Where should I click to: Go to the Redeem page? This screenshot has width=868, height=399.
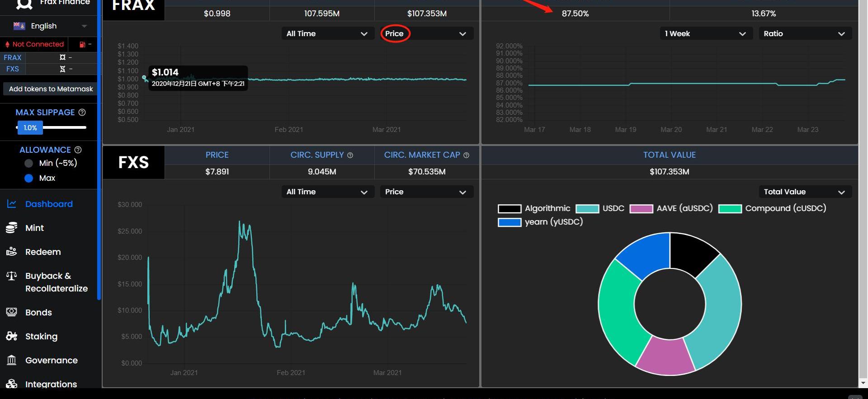43,252
